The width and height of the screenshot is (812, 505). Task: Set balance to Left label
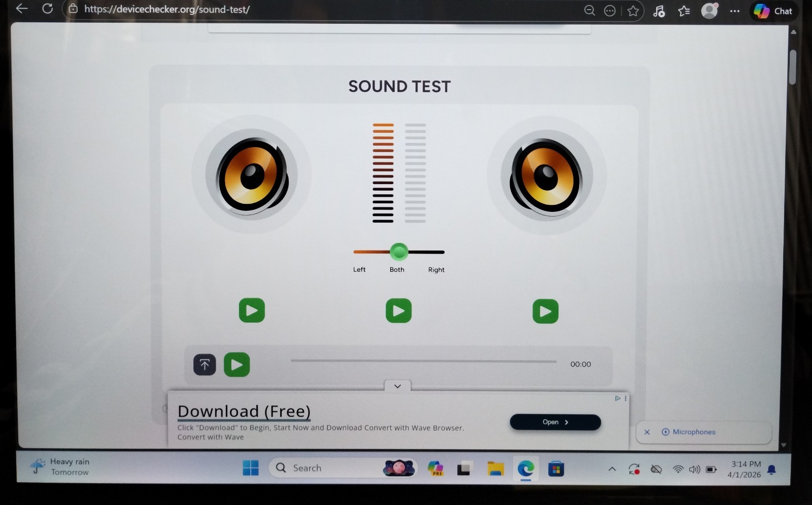(359, 269)
